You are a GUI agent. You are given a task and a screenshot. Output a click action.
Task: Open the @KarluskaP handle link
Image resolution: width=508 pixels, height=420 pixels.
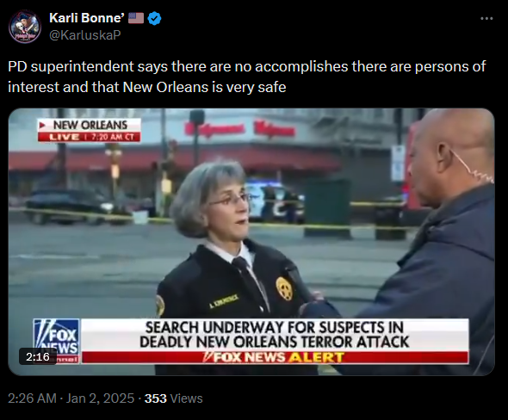tap(85, 35)
